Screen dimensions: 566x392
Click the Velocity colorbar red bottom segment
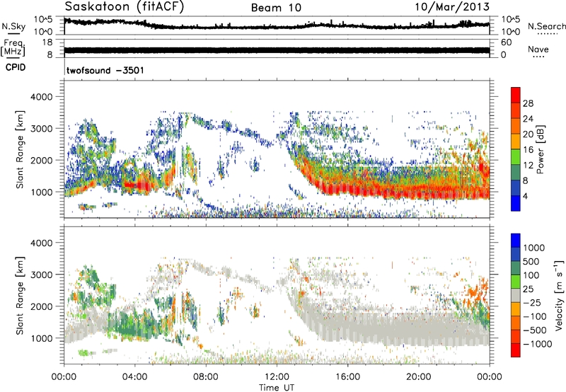pyautogui.click(x=516, y=350)
